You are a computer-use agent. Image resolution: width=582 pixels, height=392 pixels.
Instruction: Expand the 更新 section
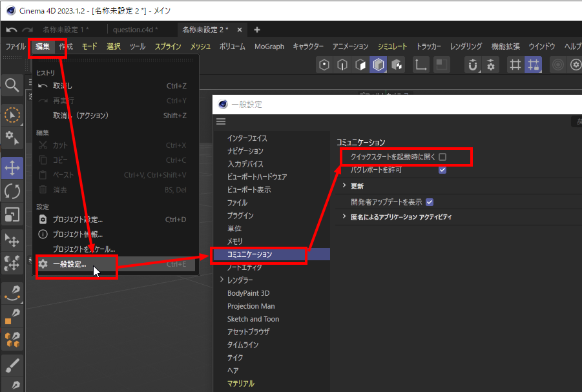pyautogui.click(x=344, y=185)
